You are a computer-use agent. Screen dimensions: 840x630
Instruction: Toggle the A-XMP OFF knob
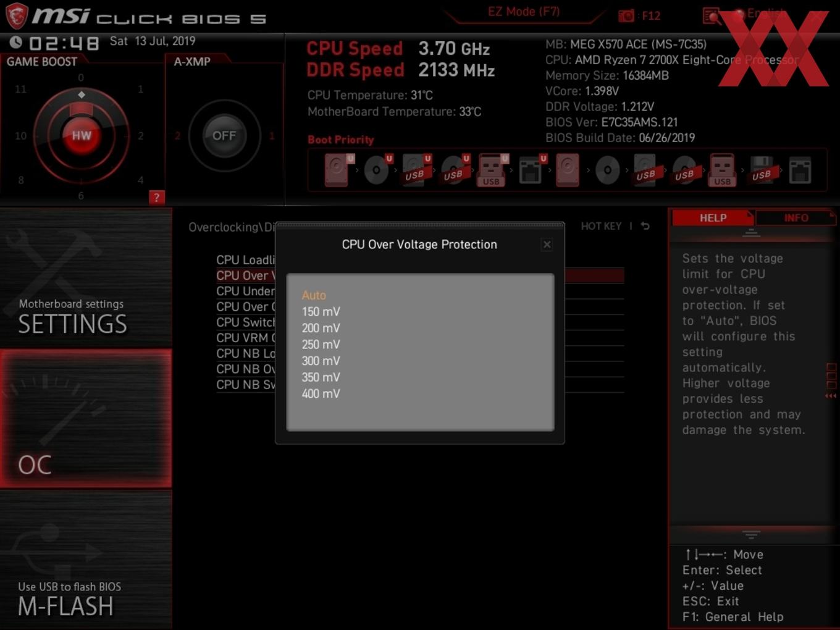[224, 135]
